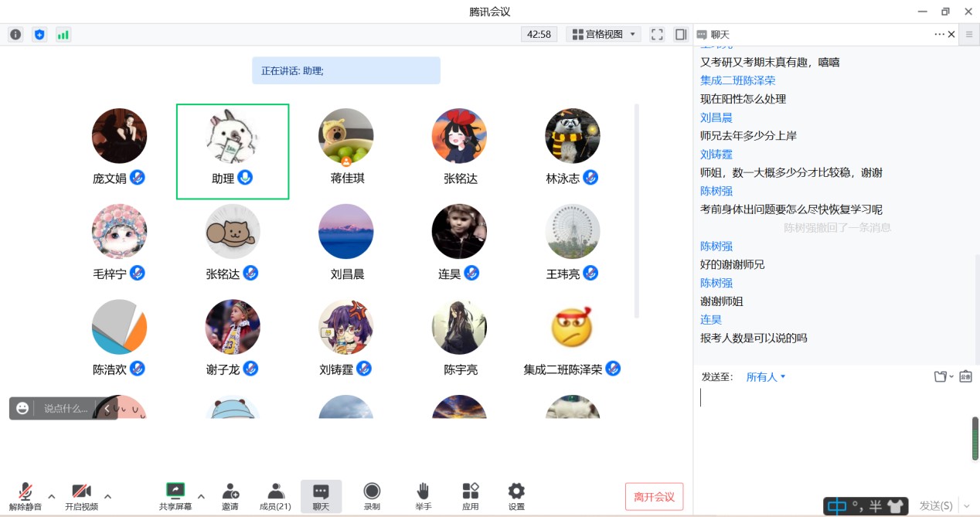
Task: Expand the 所有人 recipient dropdown
Action: (765, 377)
